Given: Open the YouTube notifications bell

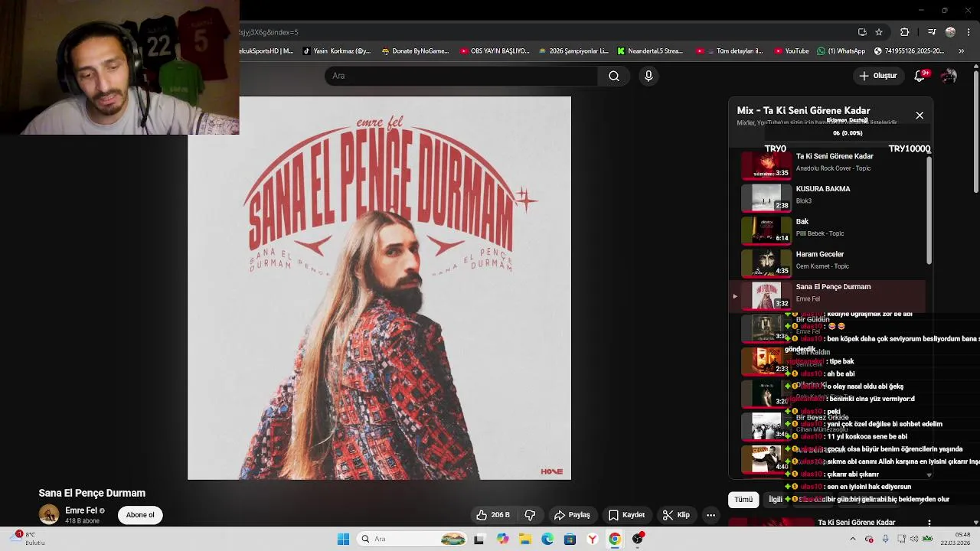Looking at the screenshot, I should coord(920,76).
